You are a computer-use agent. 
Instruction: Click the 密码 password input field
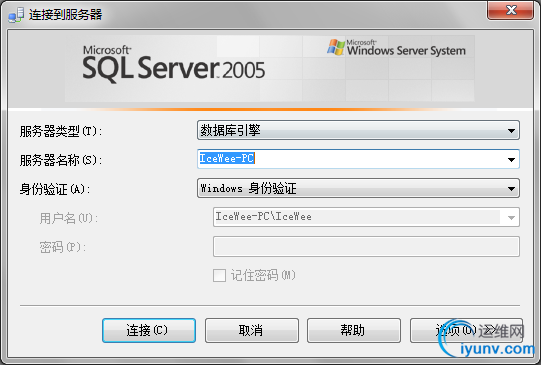tap(366, 246)
